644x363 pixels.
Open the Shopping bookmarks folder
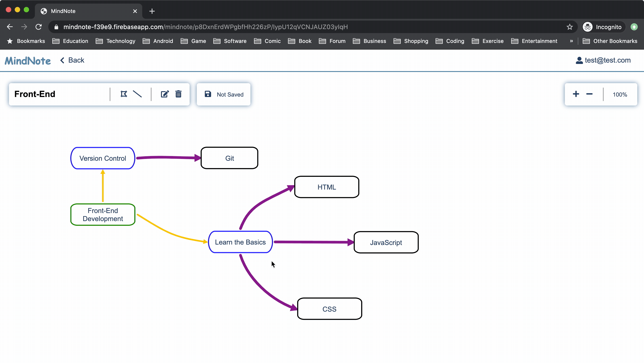411,41
